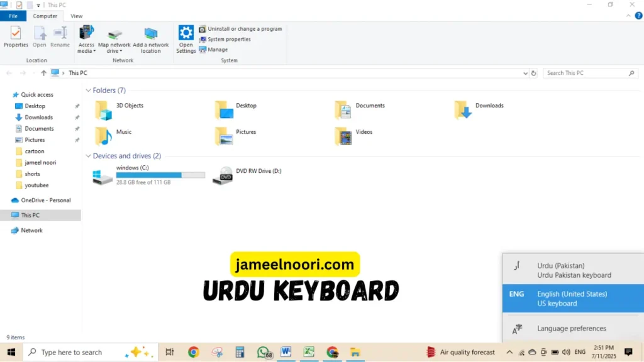
Task: Collapse the Folders (7) group
Action: tap(88, 90)
